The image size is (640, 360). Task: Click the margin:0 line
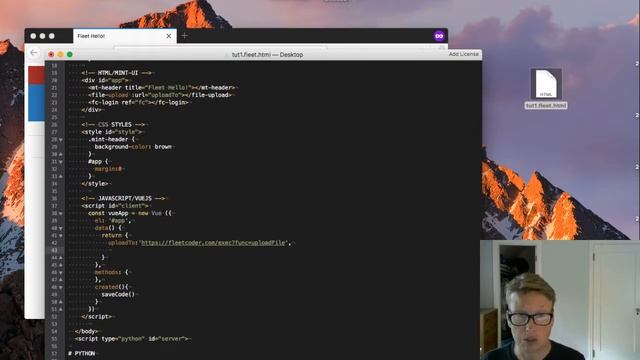pyautogui.click(x=109, y=169)
